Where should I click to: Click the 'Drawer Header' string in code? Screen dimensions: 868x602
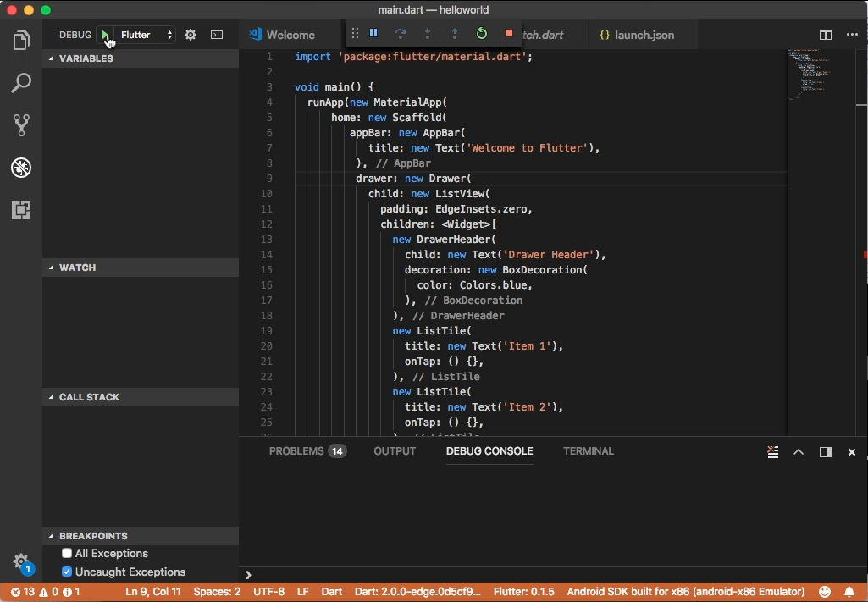coord(549,255)
